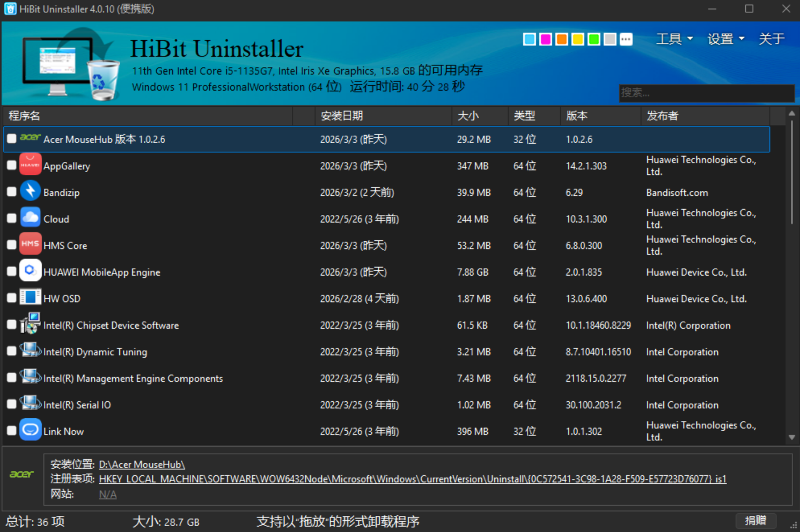800x532 pixels.
Task: Sort by 版本 column header
Action: point(600,116)
